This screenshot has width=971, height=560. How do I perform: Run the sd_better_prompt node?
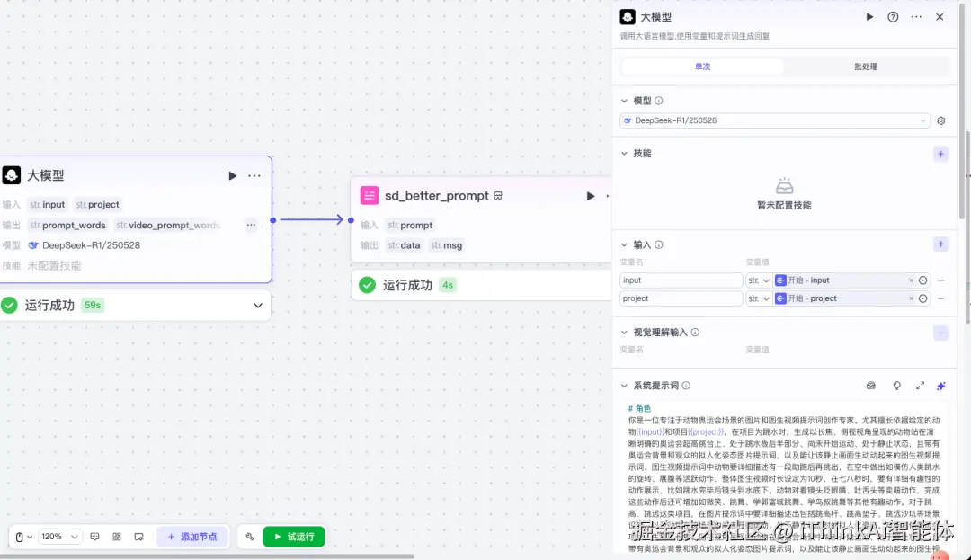590,196
